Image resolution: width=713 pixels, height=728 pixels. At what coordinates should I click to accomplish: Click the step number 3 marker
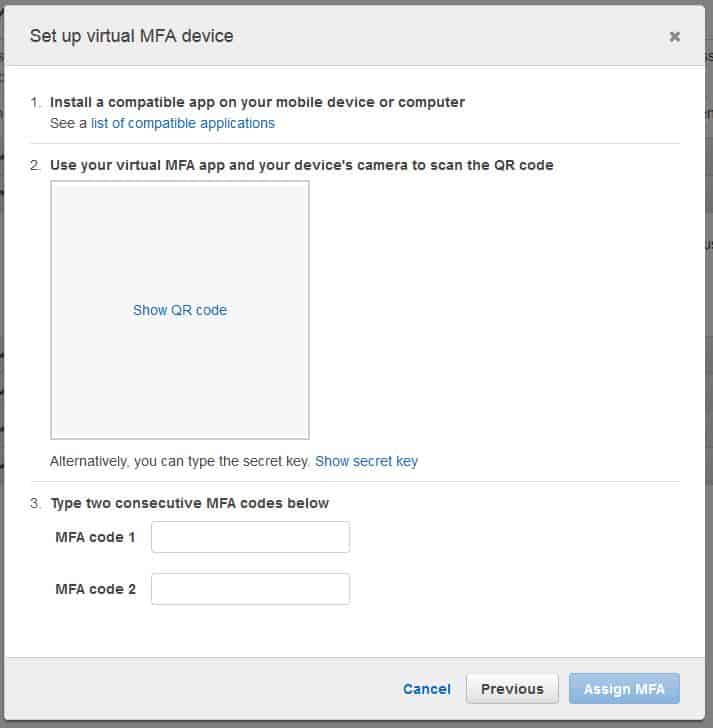click(x=35, y=503)
